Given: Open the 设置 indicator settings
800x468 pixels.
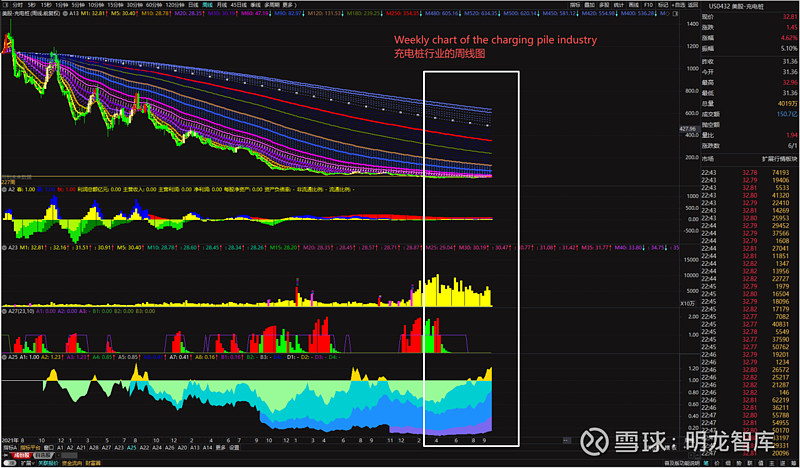Looking at the screenshot, I should click(x=234, y=448).
